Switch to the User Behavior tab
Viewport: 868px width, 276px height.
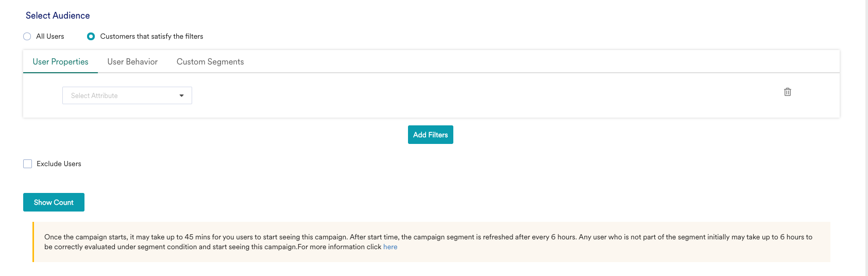tap(132, 62)
